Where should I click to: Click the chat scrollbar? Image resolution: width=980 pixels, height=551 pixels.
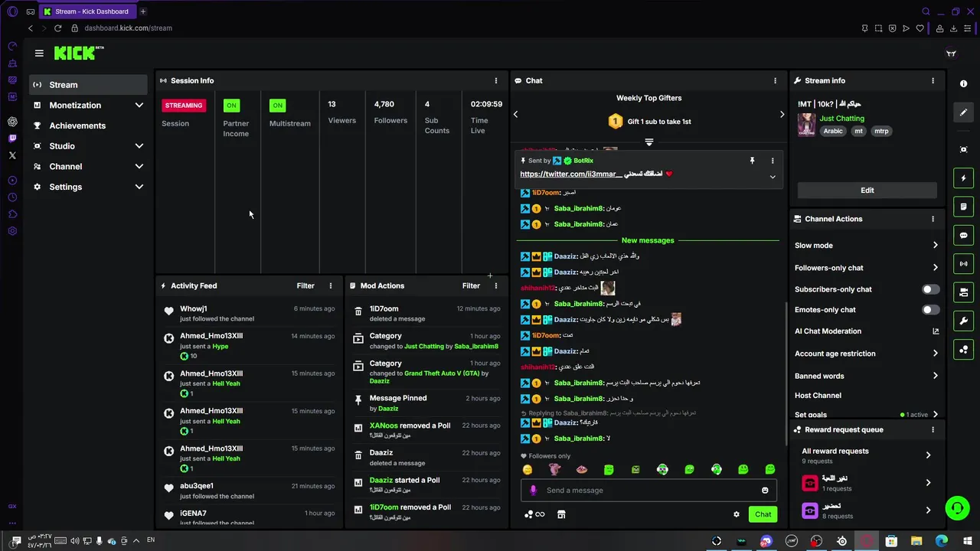[x=786, y=373]
